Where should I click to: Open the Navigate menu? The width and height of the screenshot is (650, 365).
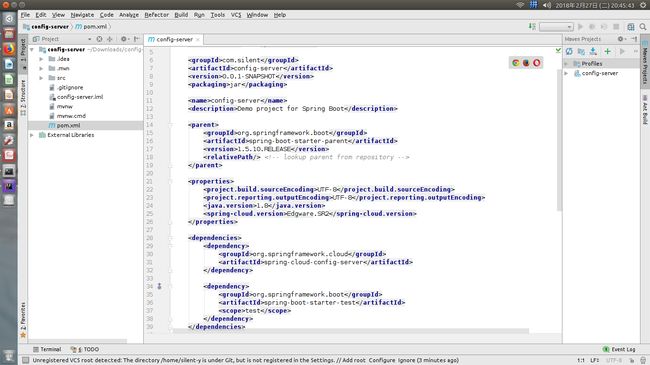pyautogui.click(x=82, y=15)
